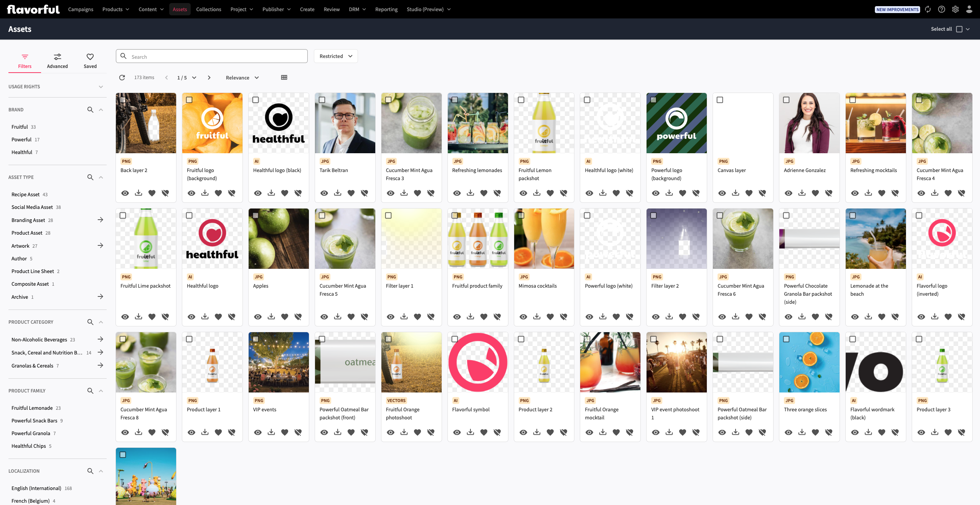Switch to grid view layout icon
Image resolution: width=980 pixels, height=505 pixels.
(x=284, y=78)
